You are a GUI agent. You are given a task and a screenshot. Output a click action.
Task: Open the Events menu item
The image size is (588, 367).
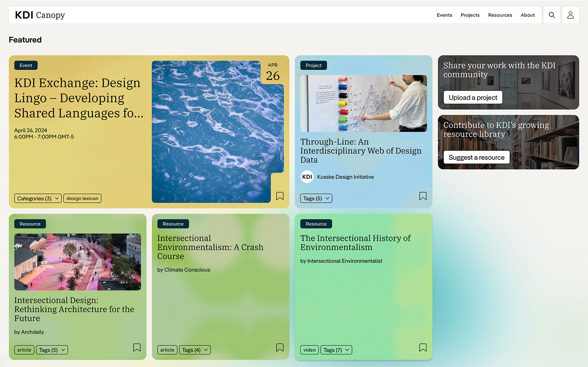click(x=444, y=15)
